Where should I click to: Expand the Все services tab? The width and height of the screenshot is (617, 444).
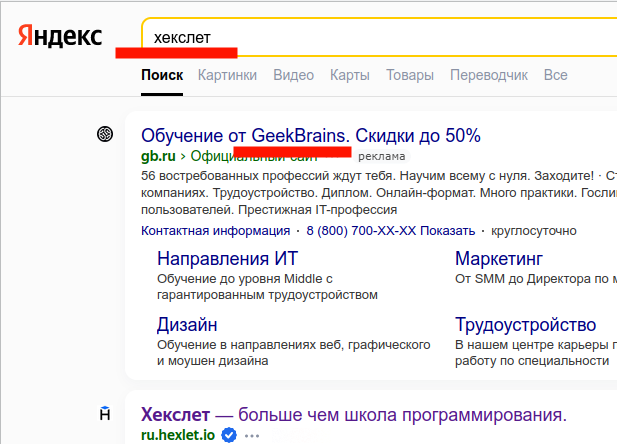point(556,75)
